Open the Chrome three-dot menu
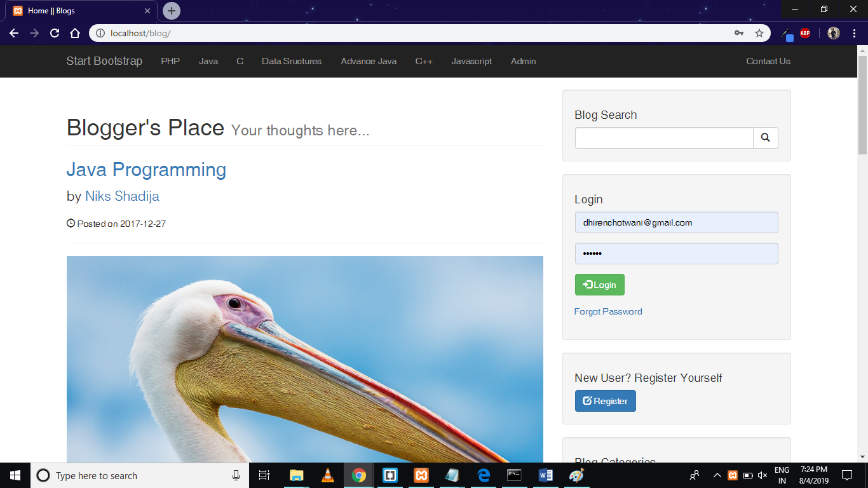Screen dimensions: 868x488 pos(853,33)
